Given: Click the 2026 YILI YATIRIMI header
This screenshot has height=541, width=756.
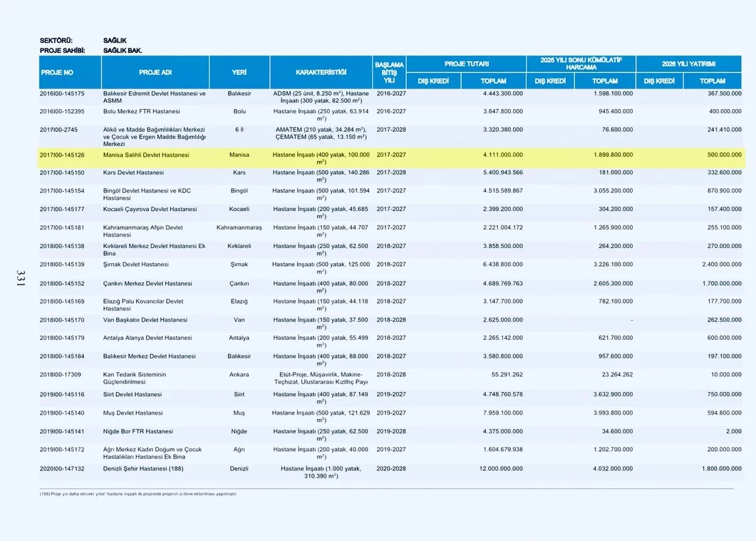Looking at the screenshot, I should (688, 63).
